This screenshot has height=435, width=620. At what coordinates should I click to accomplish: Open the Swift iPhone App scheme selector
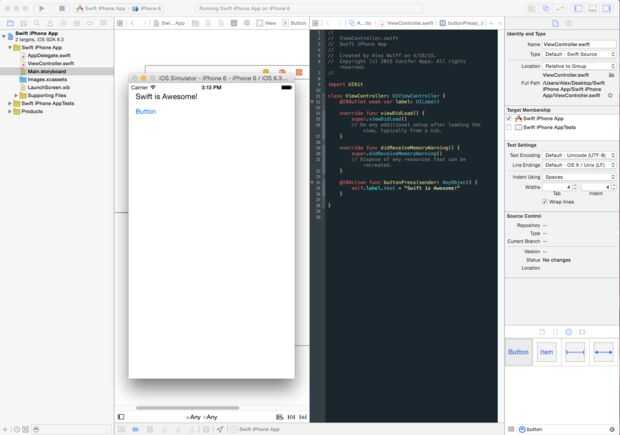[101, 8]
